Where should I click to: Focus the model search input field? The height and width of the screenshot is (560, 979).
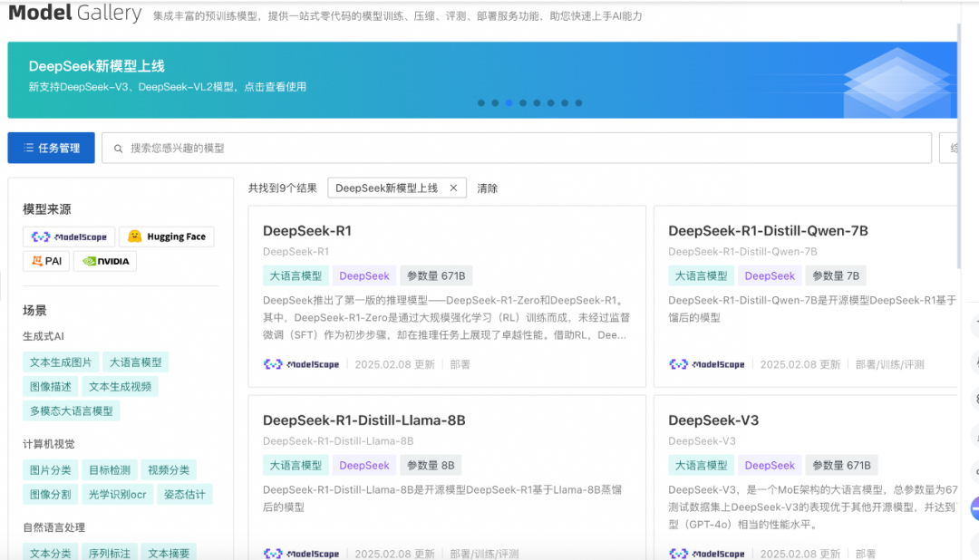(x=517, y=148)
